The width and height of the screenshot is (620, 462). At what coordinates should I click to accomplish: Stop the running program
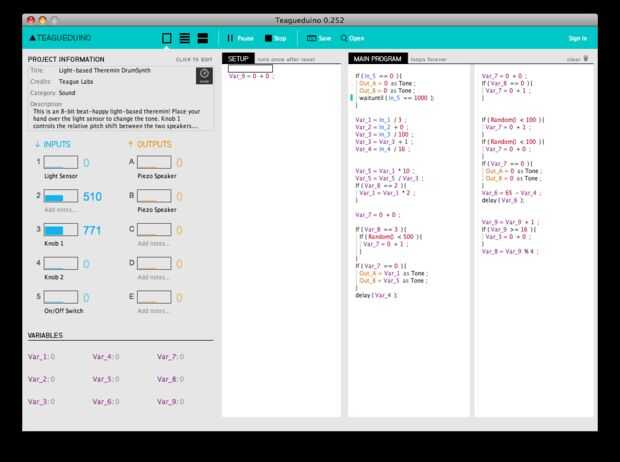click(275, 38)
